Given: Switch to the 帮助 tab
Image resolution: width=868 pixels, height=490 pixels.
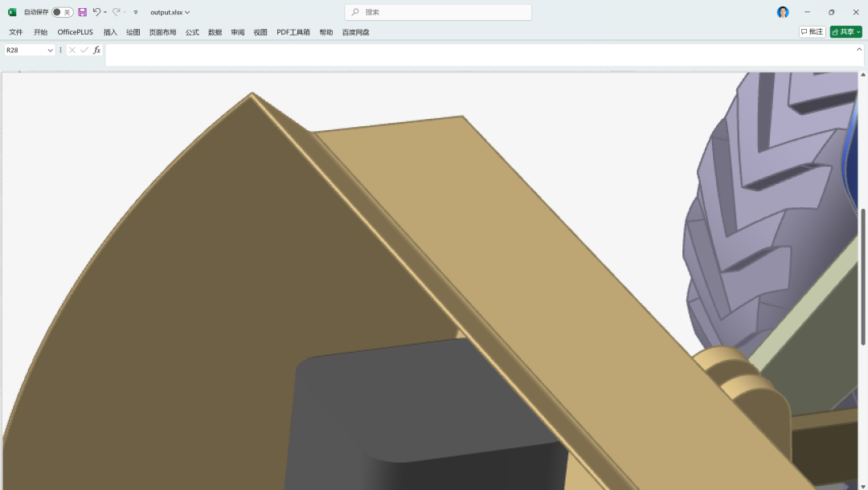Looking at the screenshot, I should coord(326,32).
